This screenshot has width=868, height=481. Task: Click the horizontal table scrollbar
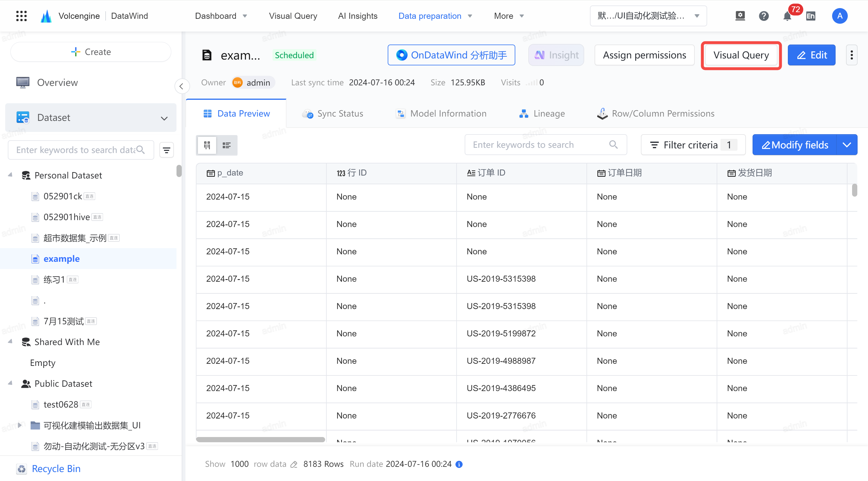click(x=260, y=440)
